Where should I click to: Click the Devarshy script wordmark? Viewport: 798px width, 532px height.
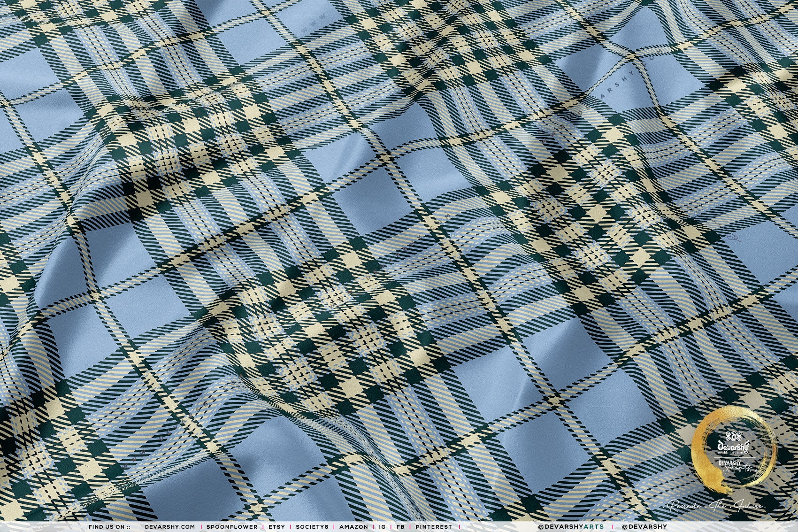(733, 447)
